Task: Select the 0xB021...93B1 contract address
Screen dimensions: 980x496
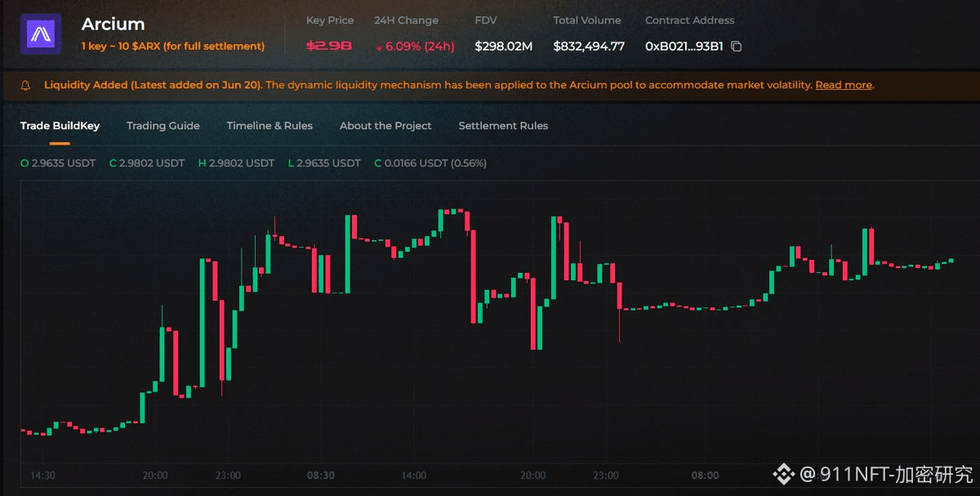Action: click(684, 47)
